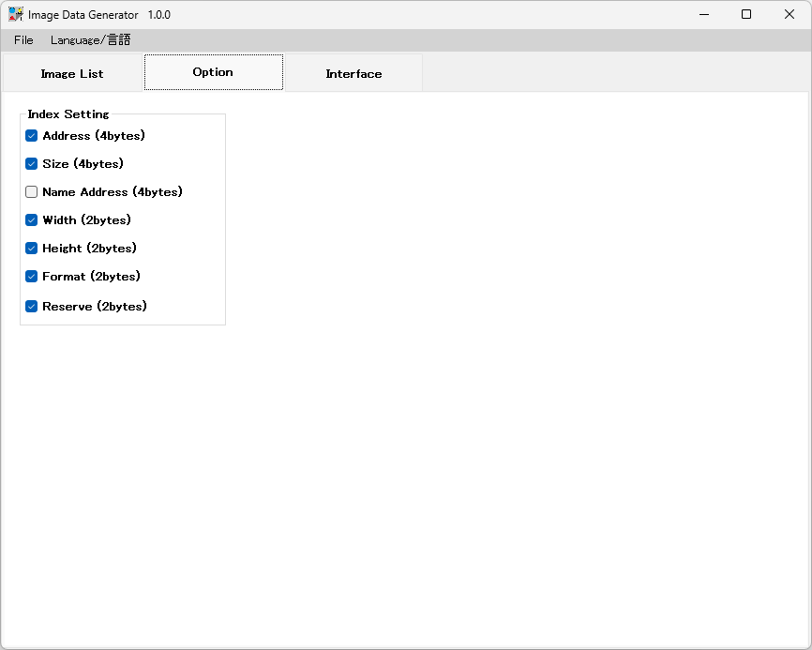
Task: Enable the Name Address (4bytes) checkbox
Action: 32,192
